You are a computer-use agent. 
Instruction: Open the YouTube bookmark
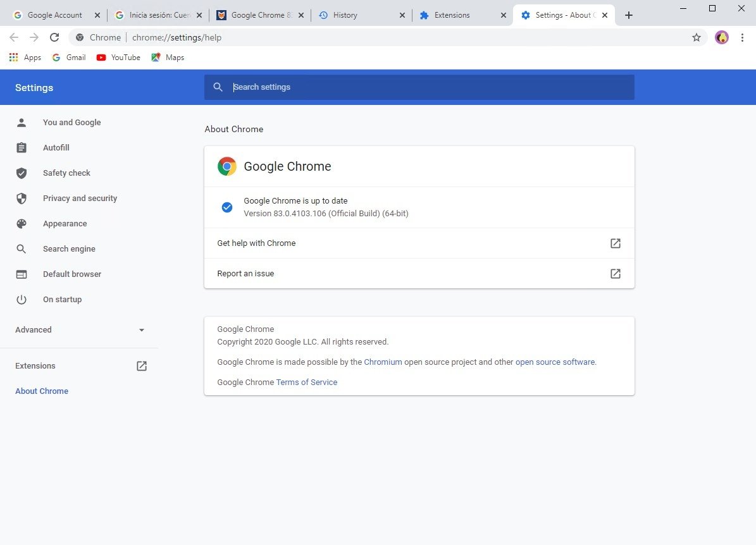pyautogui.click(x=118, y=58)
